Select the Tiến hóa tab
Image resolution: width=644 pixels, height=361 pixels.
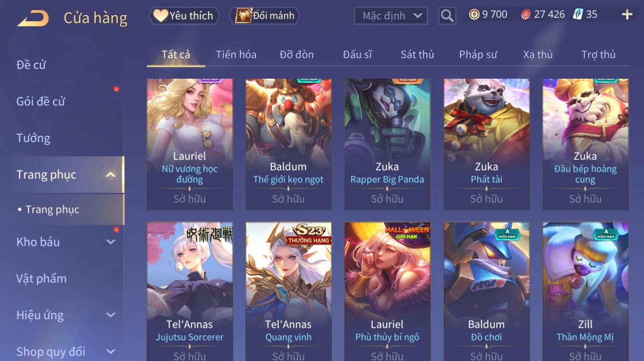tap(236, 54)
